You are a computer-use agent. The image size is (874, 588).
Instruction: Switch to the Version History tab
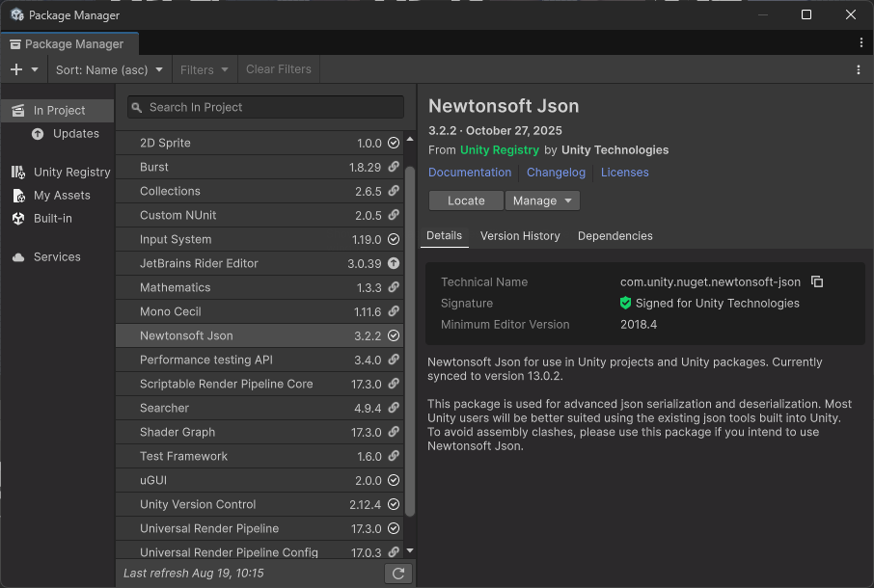tap(520, 236)
